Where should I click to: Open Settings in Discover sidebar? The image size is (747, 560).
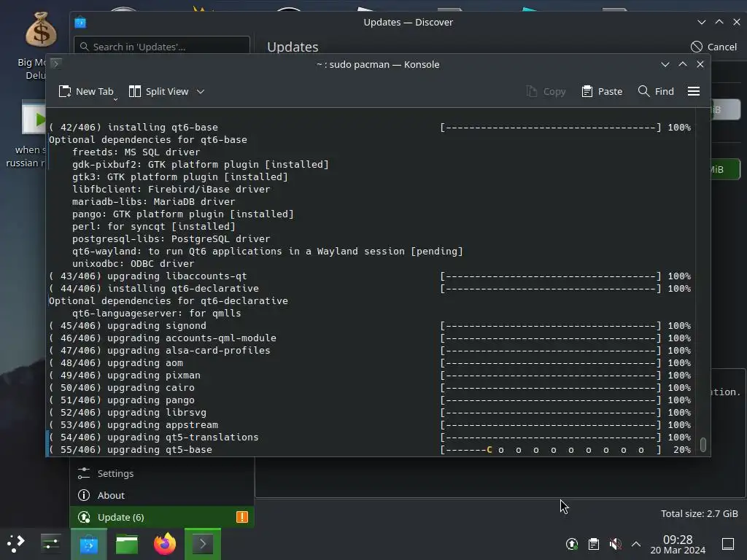tap(162, 473)
